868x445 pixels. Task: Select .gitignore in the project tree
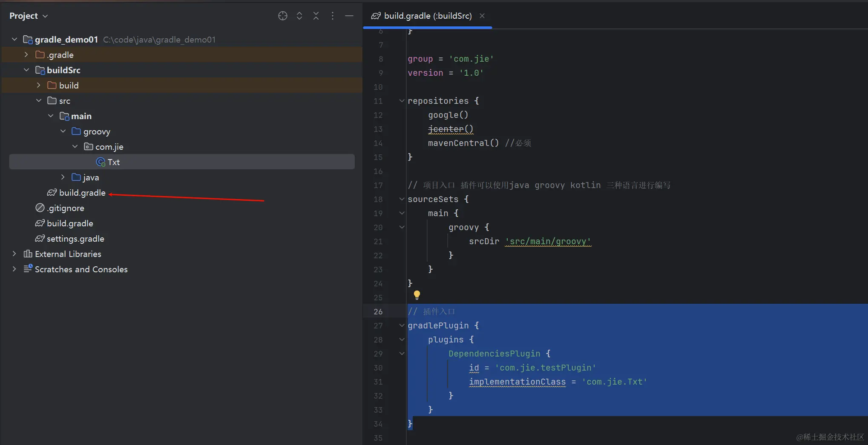point(66,208)
